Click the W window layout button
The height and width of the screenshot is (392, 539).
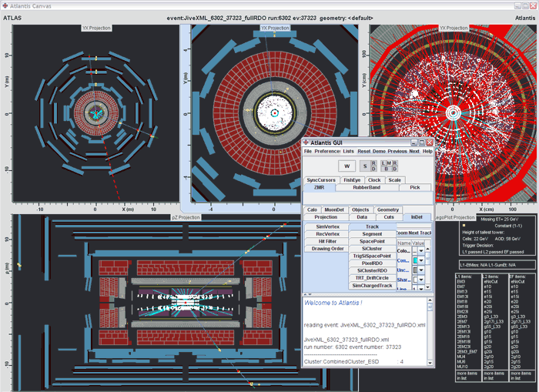point(346,166)
